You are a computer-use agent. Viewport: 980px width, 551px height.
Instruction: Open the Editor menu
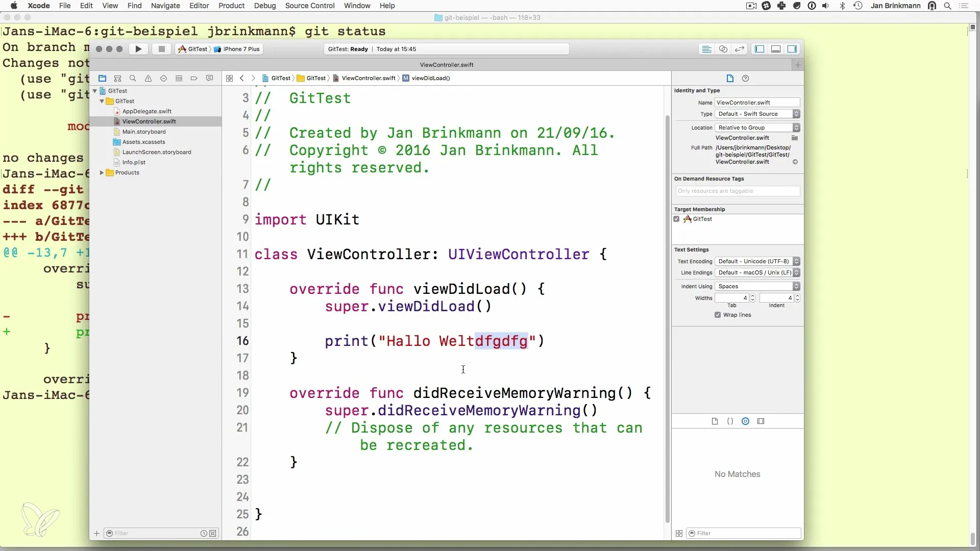coord(199,6)
